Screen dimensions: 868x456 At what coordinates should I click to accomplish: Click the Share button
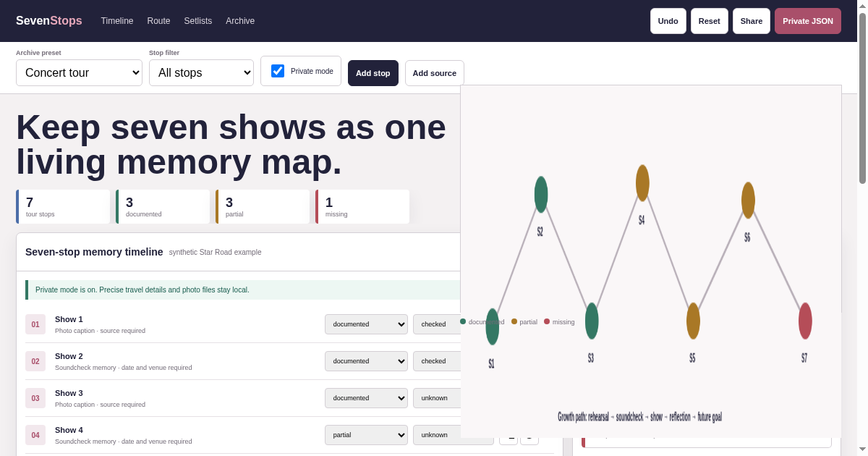point(752,21)
